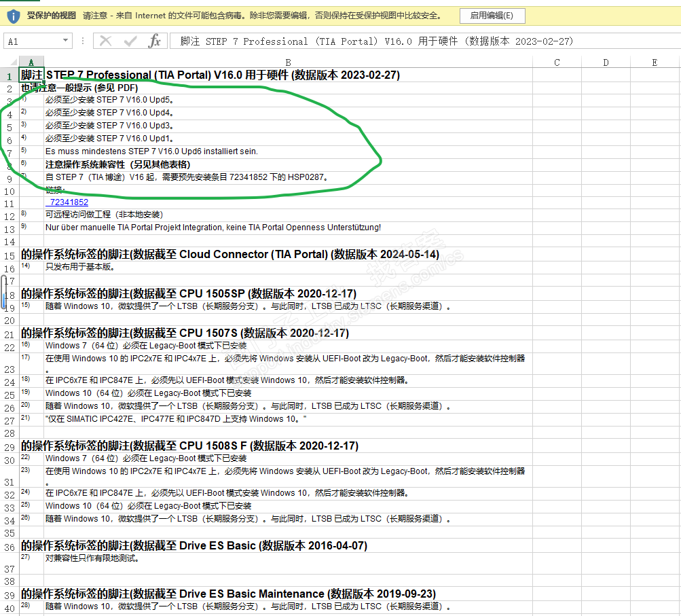Click text about HSP0287 pre-installation
The width and height of the screenshot is (681, 616).
187,177
